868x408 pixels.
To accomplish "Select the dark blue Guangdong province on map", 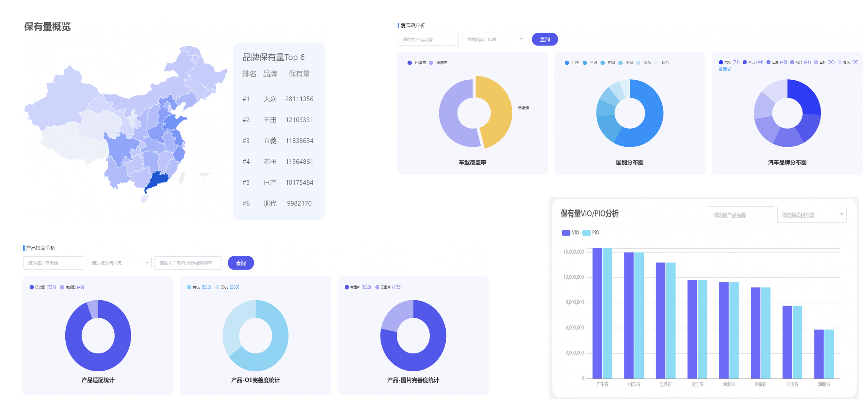I will pyautogui.click(x=156, y=180).
